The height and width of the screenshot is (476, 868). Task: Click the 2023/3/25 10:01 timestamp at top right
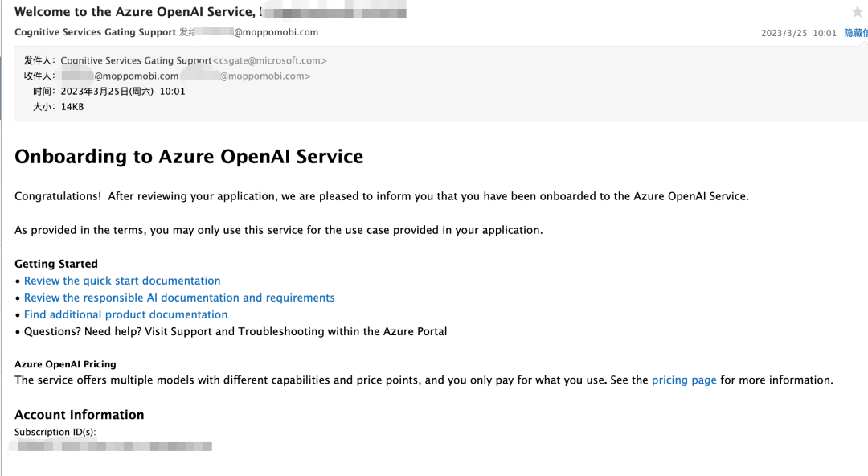click(x=798, y=33)
